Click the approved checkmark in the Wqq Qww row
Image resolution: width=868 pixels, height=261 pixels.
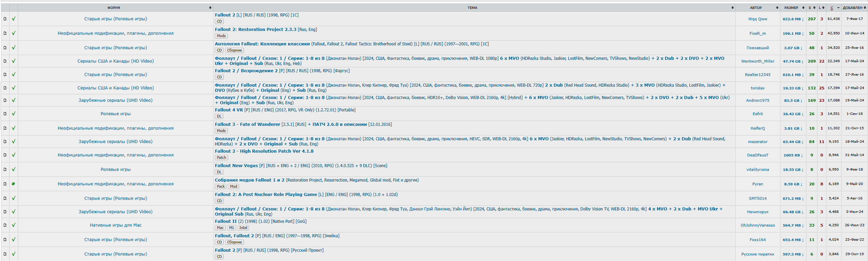(13, 19)
